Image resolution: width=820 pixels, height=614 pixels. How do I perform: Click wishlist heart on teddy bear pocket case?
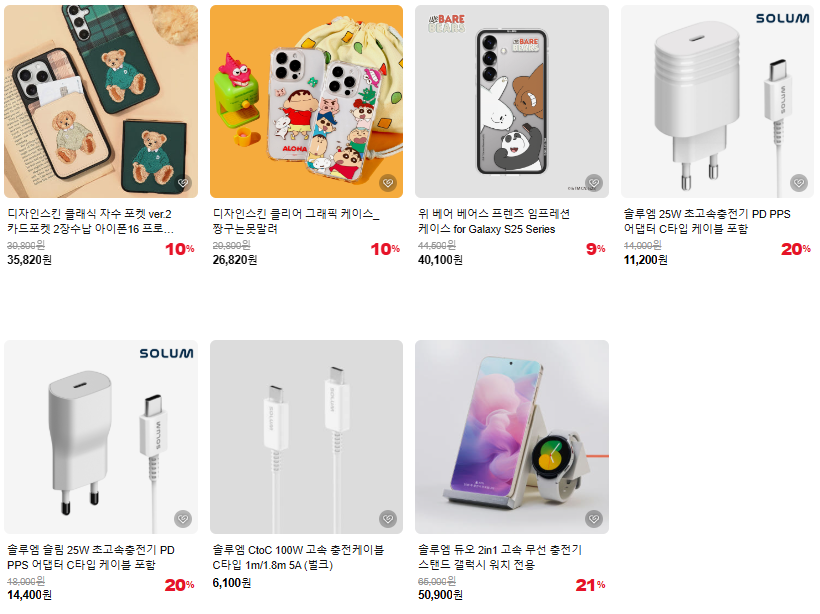click(183, 183)
